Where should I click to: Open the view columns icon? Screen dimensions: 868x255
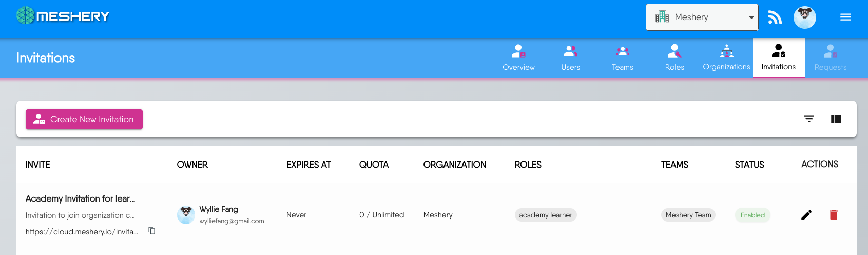tap(836, 119)
